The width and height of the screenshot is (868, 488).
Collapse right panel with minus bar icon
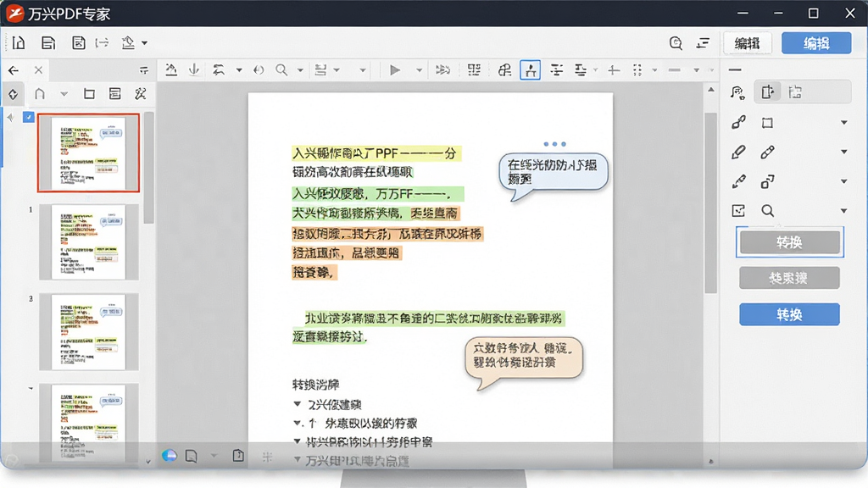click(735, 70)
